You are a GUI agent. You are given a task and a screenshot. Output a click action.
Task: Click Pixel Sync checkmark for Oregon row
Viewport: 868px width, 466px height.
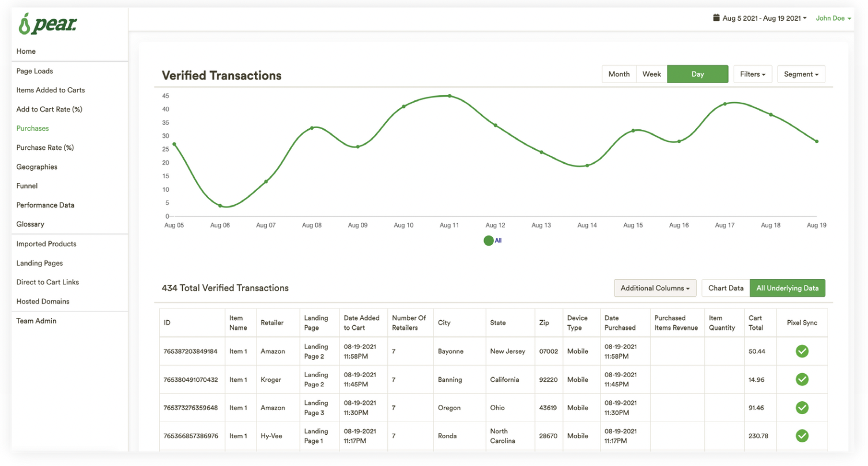(x=802, y=408)
